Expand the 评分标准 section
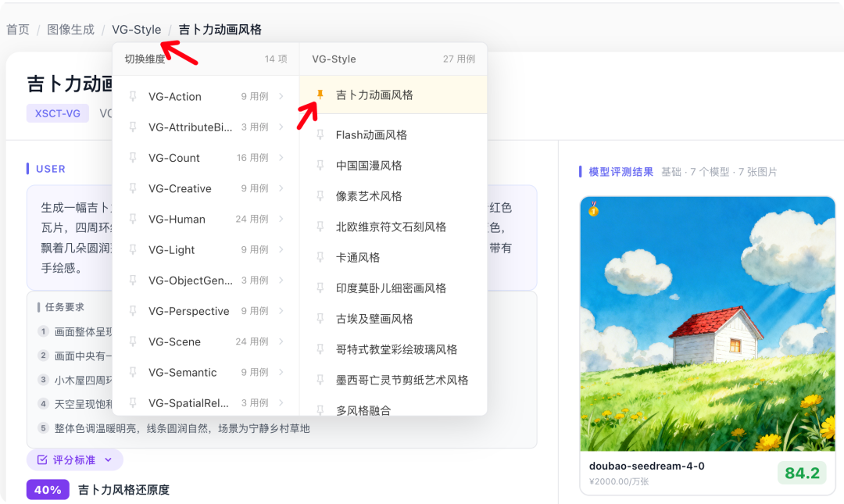 [x=75, y=459]
